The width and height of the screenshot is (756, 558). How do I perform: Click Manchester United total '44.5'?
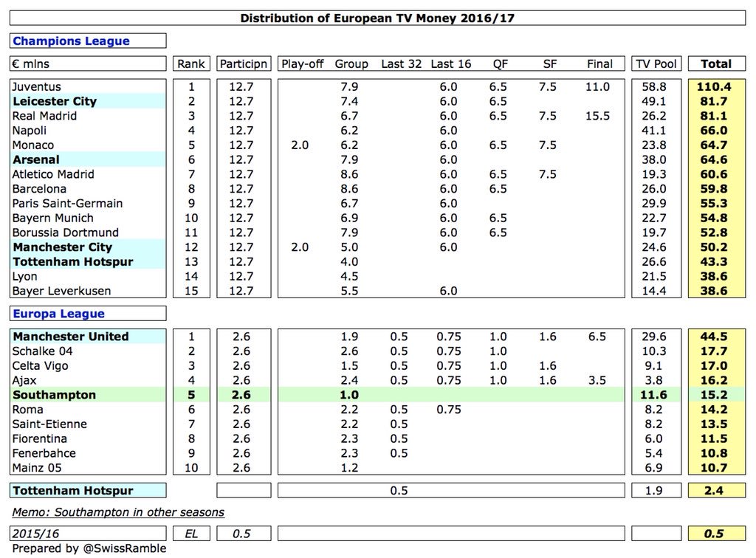pos(714,337)
